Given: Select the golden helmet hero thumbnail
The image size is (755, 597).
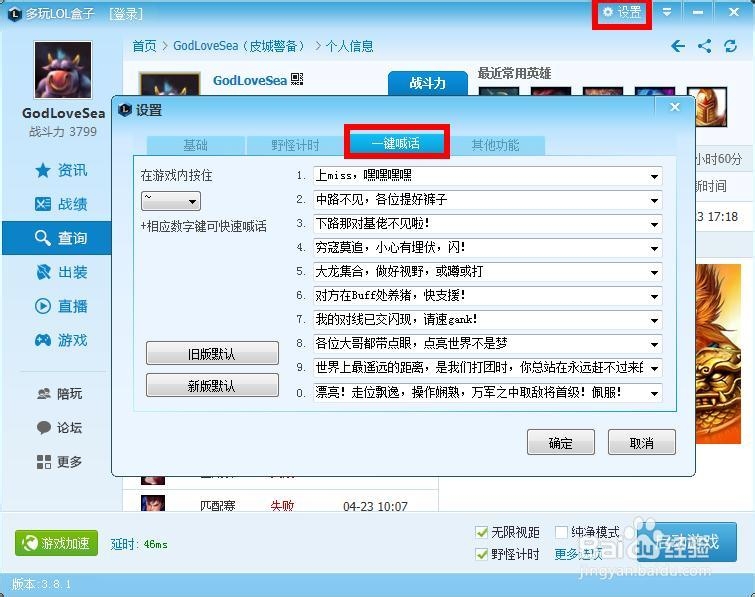Looking at the screenshot, I should coord(706,106).
